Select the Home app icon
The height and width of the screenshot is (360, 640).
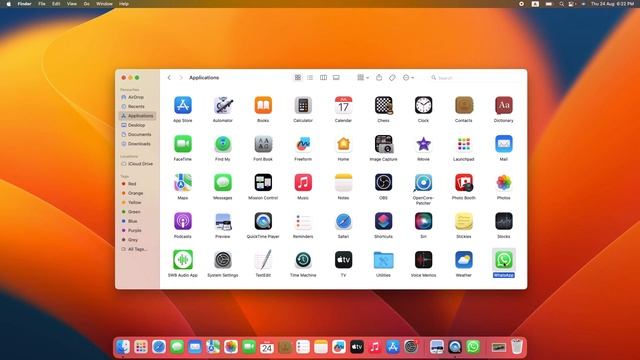pyautogui.click(x=343, y=144)
